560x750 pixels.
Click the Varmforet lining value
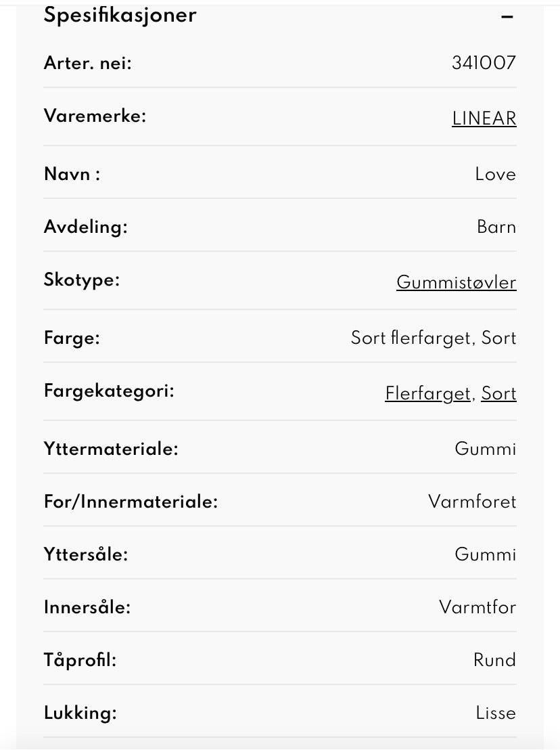[471, 502]
